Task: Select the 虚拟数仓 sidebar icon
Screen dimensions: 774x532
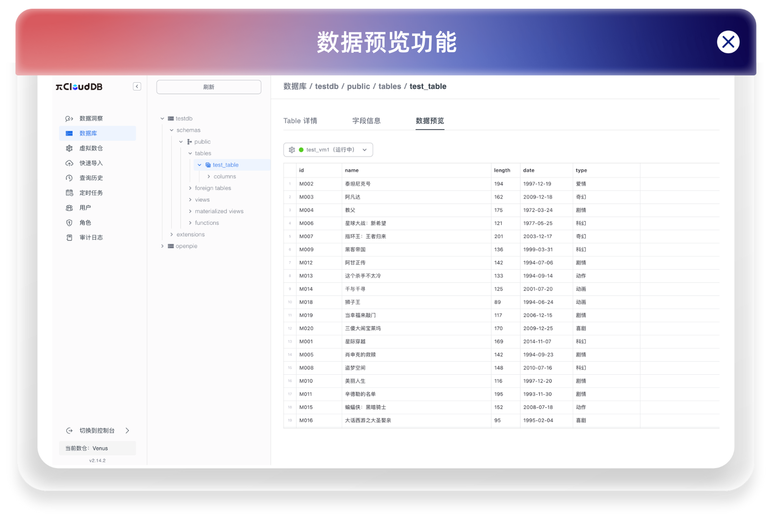Action: coord(69,148)
